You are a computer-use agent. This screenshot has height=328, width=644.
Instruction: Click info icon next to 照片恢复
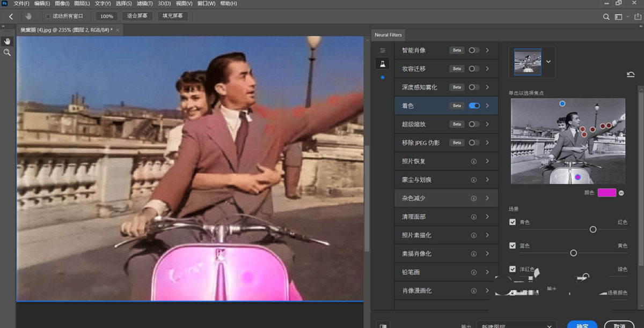[x=474, y=161]
